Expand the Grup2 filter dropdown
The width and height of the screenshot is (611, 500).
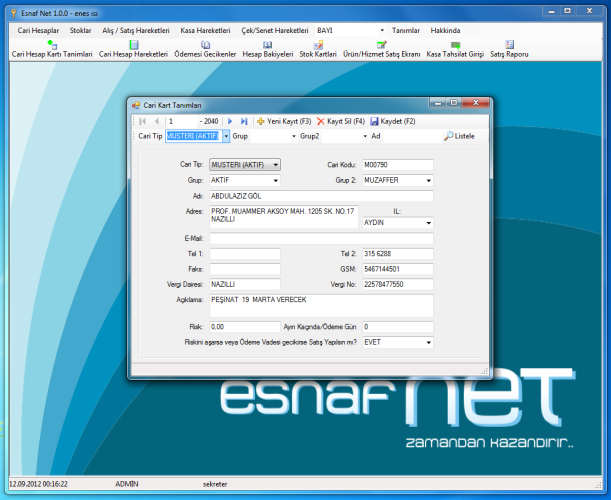(365, 136)
